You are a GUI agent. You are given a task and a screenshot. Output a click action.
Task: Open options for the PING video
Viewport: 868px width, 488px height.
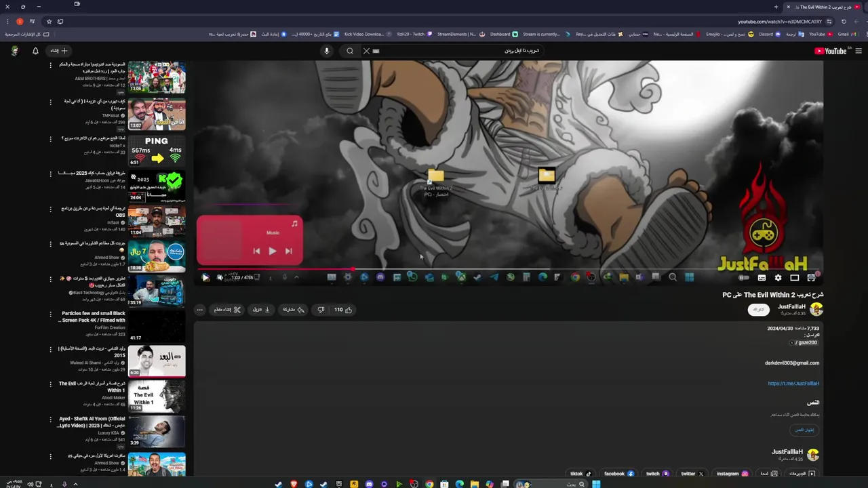tap(50, 139)
